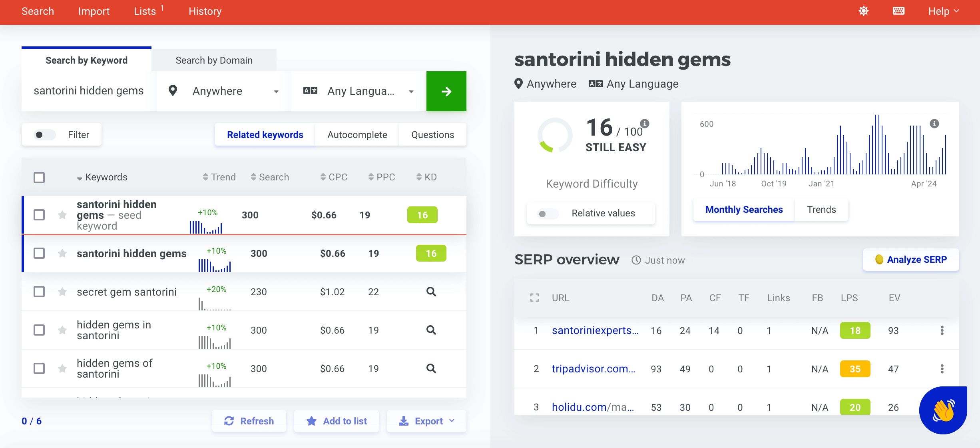Expand the Help menu

[943, 11]
